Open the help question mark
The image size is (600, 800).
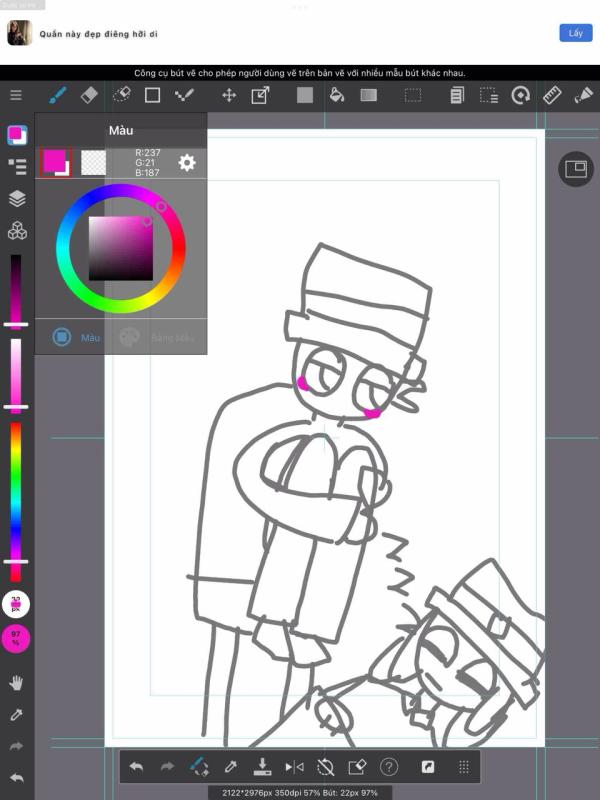pos(389,766)
